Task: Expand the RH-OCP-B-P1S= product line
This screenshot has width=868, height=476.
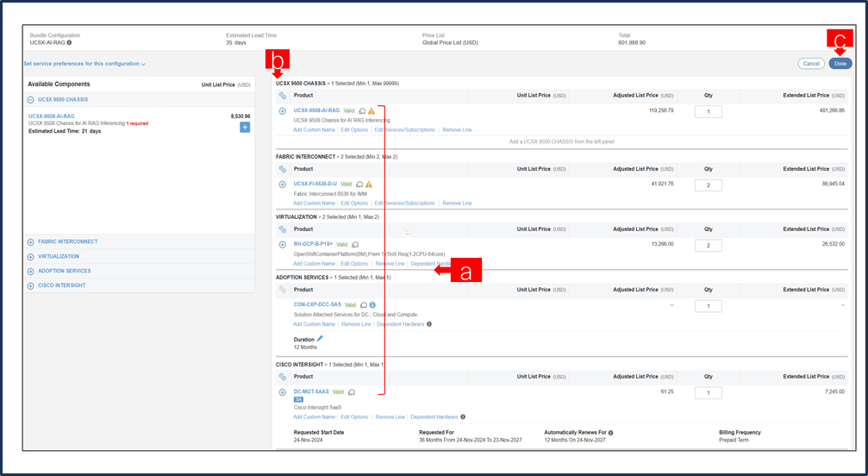Action: [283, 245]
